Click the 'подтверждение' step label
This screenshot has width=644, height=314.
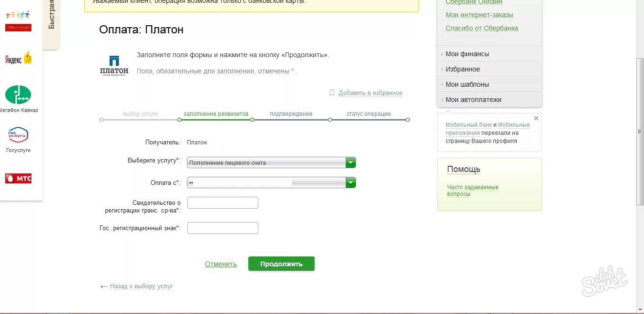291,114
